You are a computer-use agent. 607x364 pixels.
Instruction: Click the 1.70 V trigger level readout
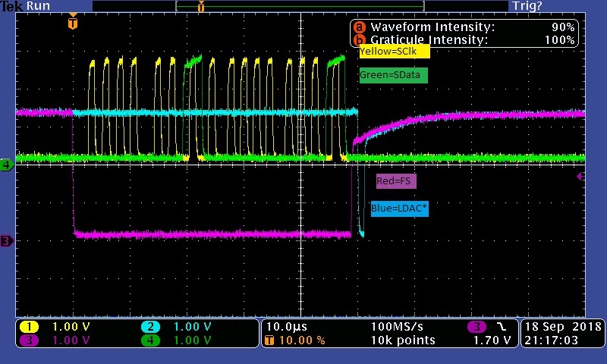pos(492,340)
